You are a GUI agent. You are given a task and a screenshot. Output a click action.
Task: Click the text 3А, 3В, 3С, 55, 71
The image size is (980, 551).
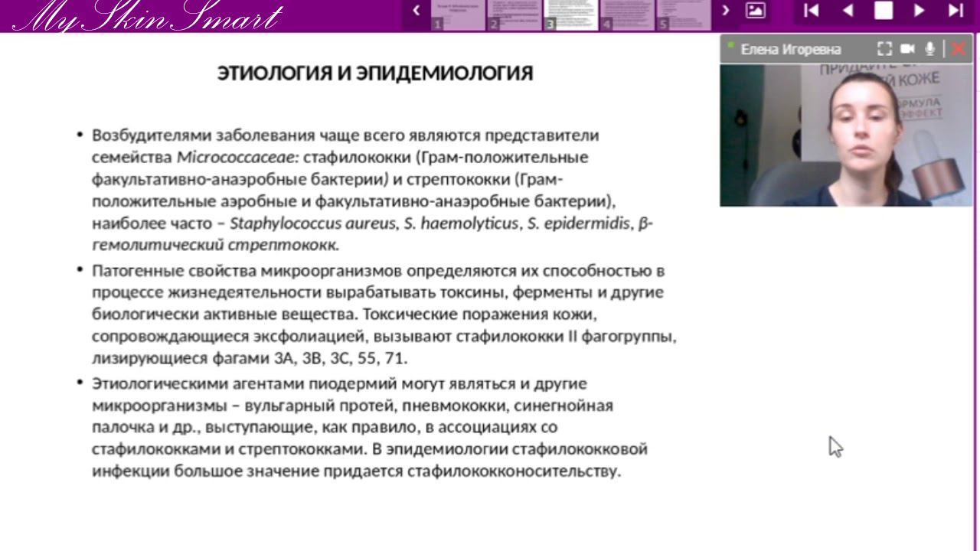point(341,358)
